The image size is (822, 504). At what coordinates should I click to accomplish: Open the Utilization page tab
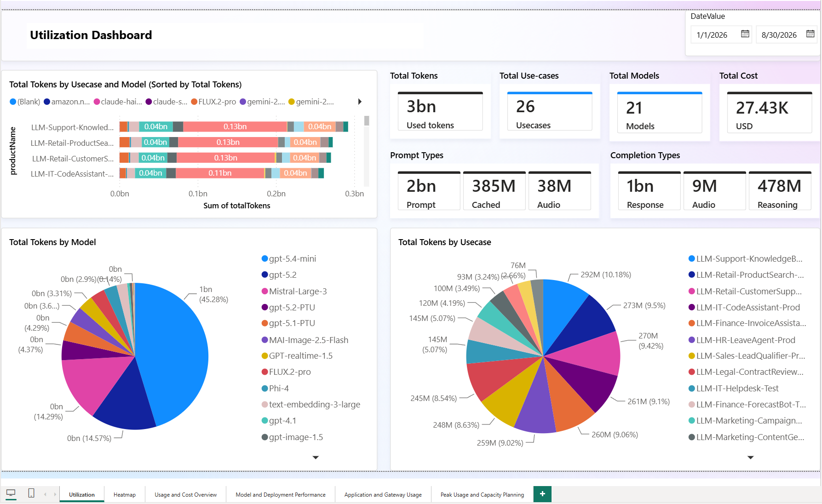[x=82, y=495]
